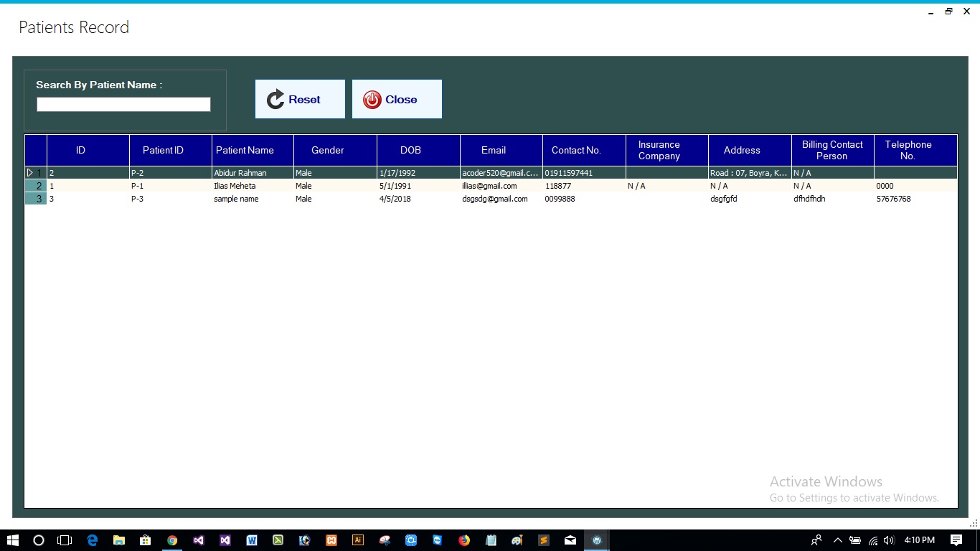Image resolution: width=980 pixels, height=551 pixels.
Task: Click the Email column header
Action: [501, 150]
